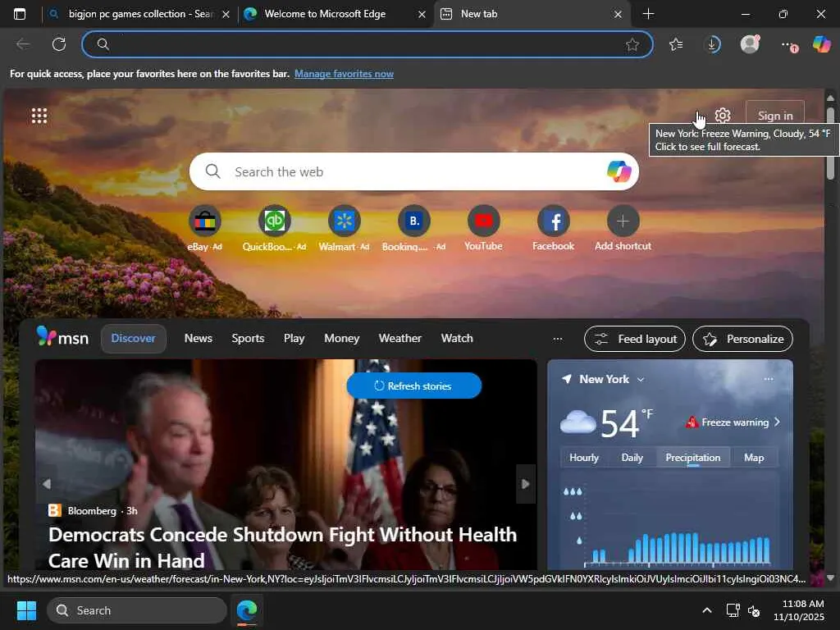This screenshot has height=630, width=840.
Task: Select Play in msn menu
Action: (x=294, y=338)
